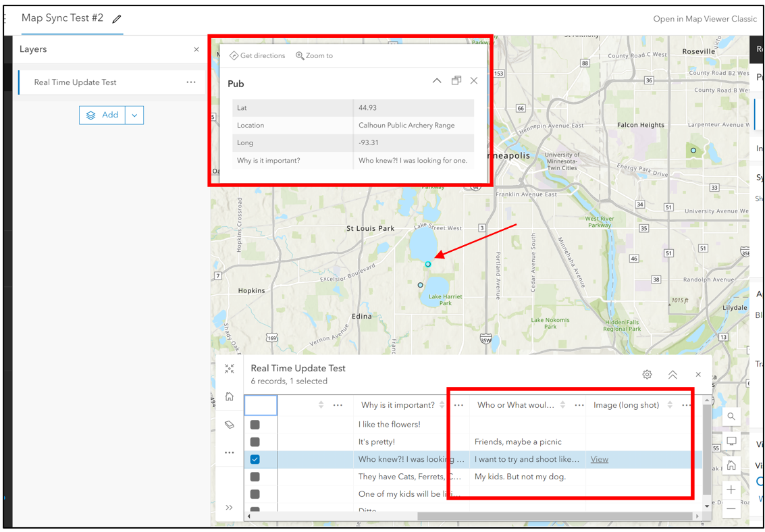
Task: Click Open in Map Viewer Classic
Action: click(x=705, y=19)
